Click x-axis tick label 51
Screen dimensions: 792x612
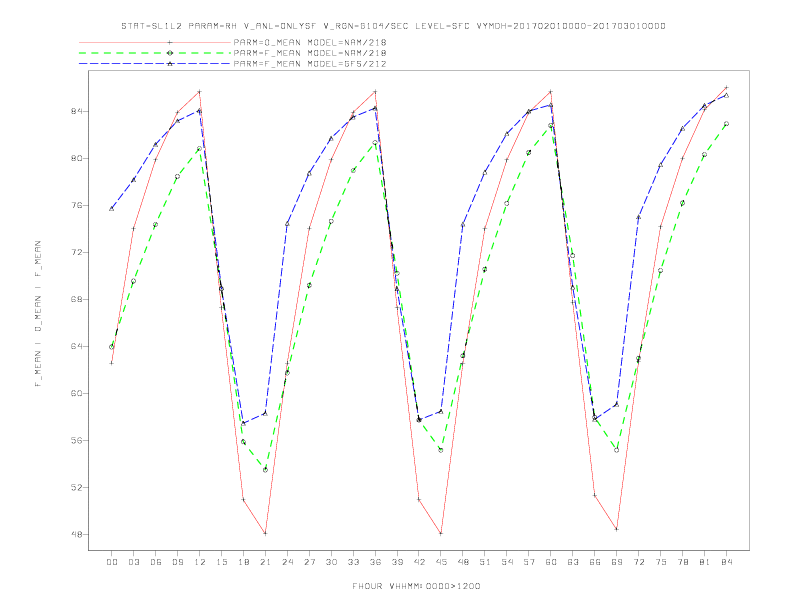(x=485, y=562)
